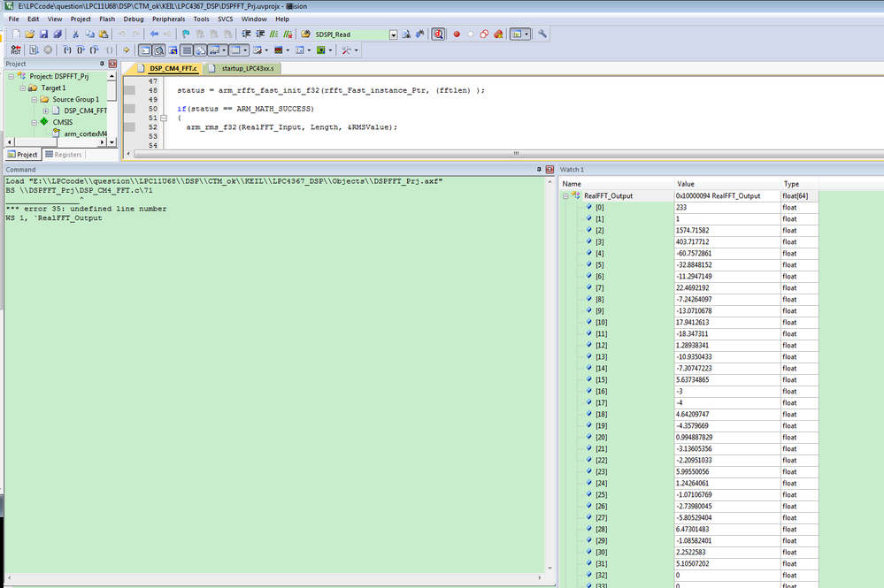This screenshot has height=588, width=884.
Task: Toggle the Command Window toolbar button
Action: [145, 50]
